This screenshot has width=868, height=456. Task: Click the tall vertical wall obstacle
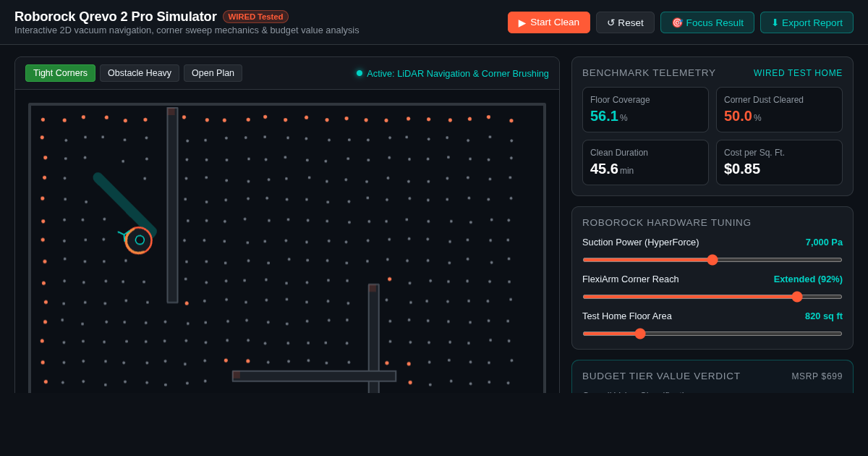[x=172, y=205]
